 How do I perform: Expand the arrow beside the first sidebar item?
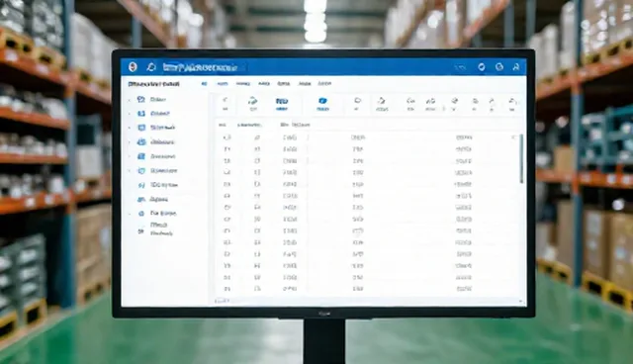(x=130, y=100)
